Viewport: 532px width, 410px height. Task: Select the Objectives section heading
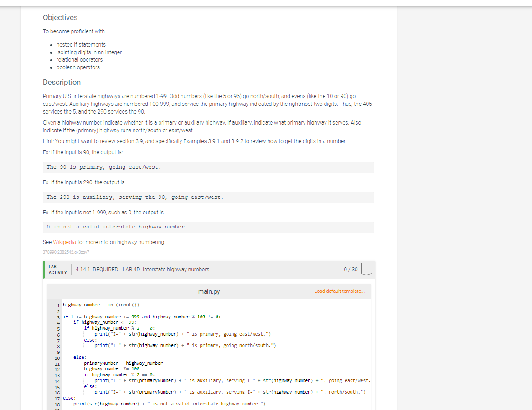pyautogui.click(x=60, y=17)
